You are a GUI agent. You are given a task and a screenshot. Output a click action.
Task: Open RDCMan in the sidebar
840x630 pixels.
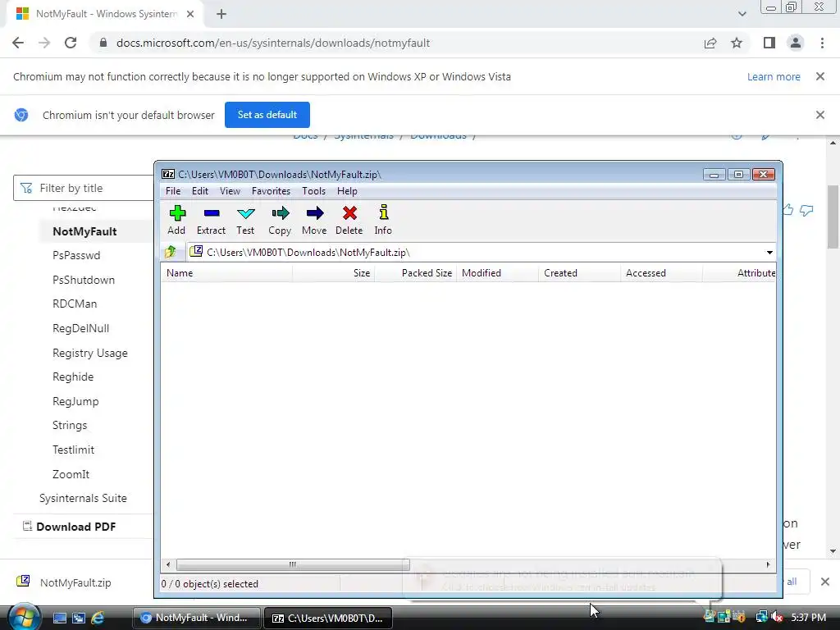pyautogui.click(x=75, y=304)
